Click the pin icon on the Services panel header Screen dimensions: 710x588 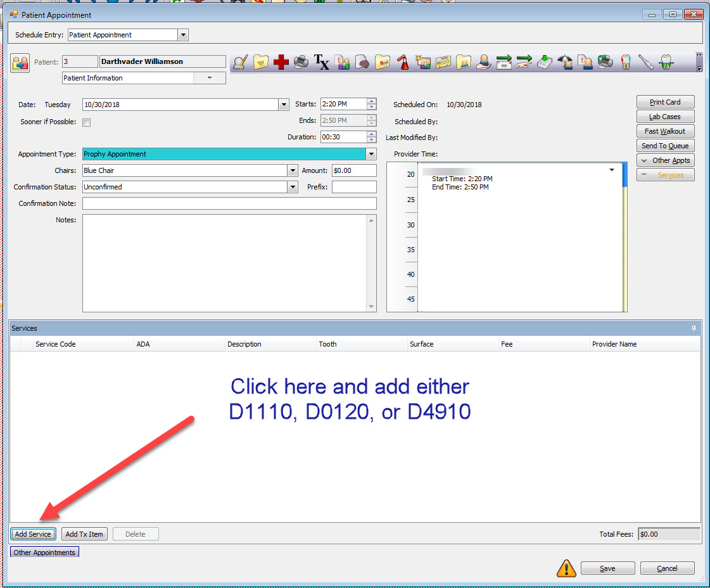(x=694, y=328)
